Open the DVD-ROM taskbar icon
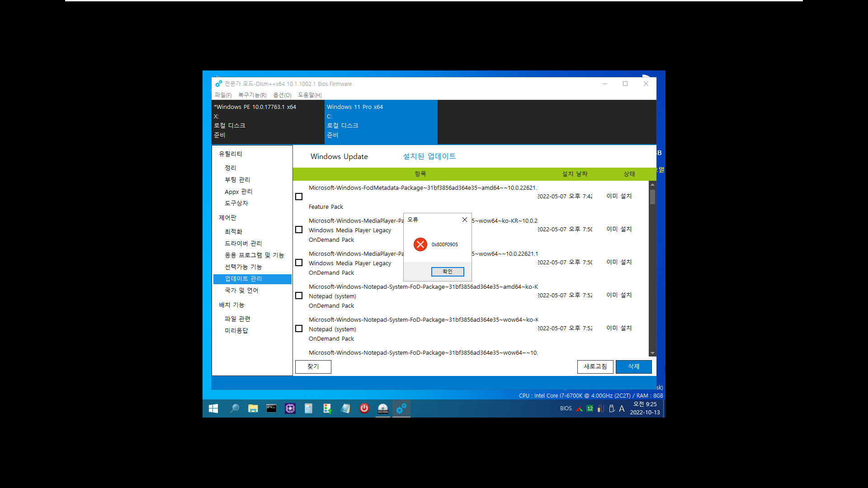The width and height of the screenshot is (868, 488). pos(382,408)
